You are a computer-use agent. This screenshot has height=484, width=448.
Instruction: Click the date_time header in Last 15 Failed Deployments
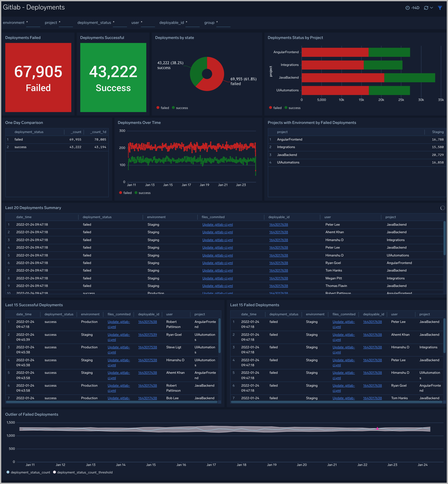[x=249, y=314]
